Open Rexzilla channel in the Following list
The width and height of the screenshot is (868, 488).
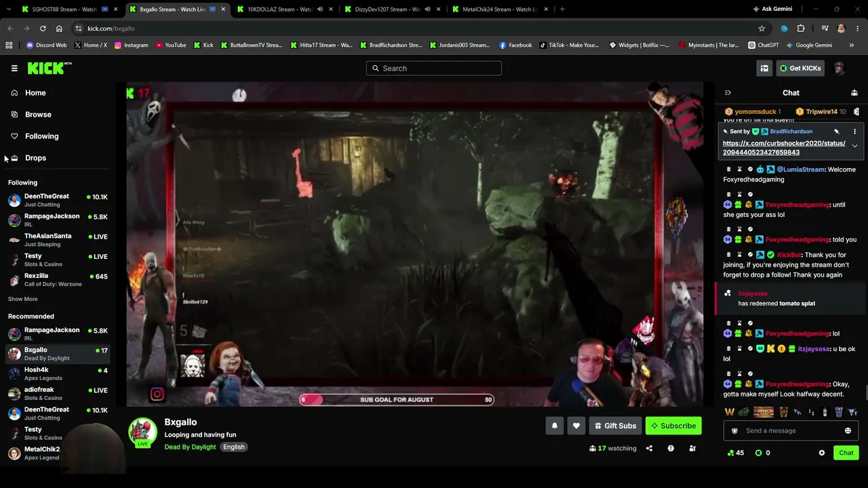click(58, 279)
